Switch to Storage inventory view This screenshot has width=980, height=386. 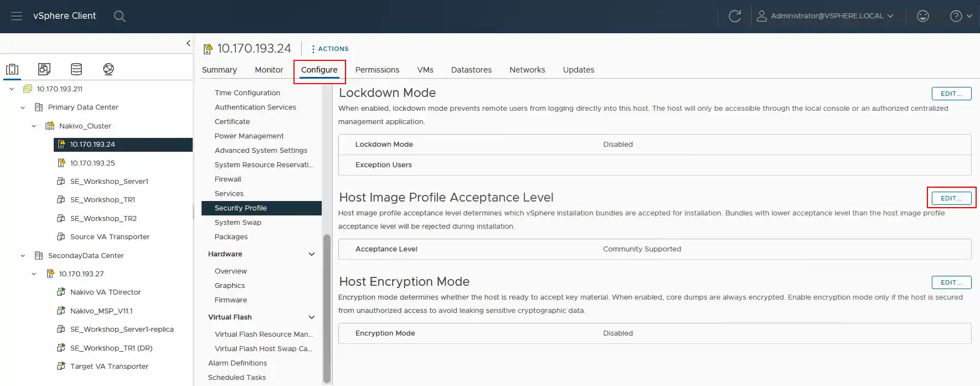point(76,69)
